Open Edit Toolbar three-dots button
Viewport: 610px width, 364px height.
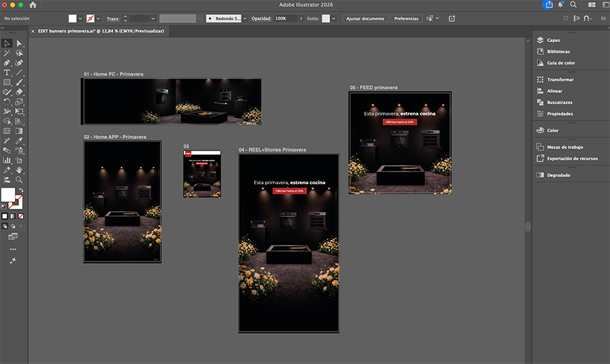pyautogui.click(x=13, y=249)
